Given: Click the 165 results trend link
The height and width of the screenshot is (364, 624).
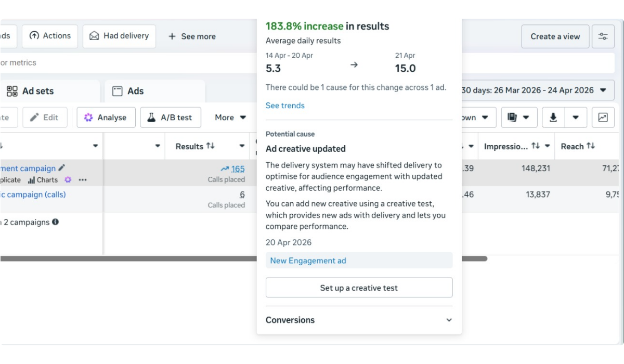Looking at the screenshot, I should tap(232, 168).
